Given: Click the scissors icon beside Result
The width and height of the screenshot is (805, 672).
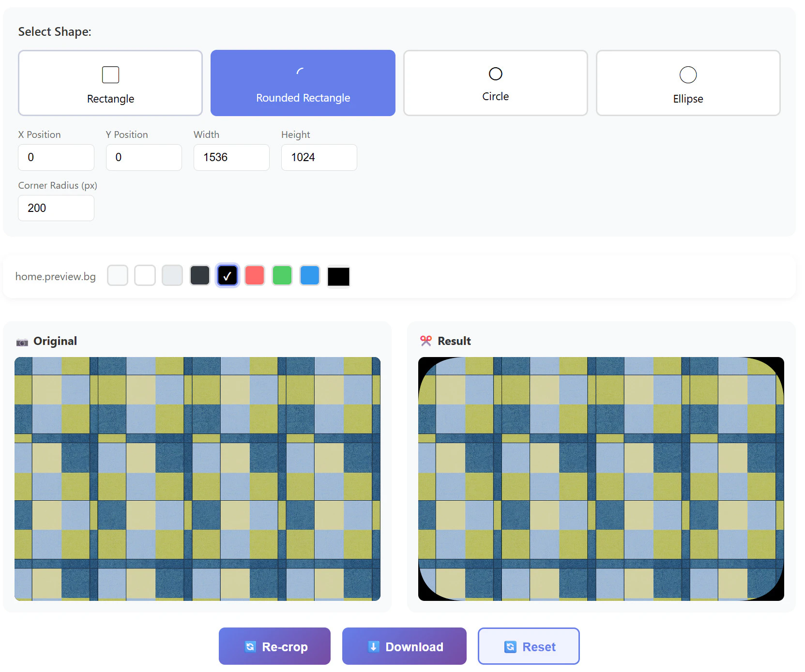Looking at the screenshot, I should pos(426,341).
